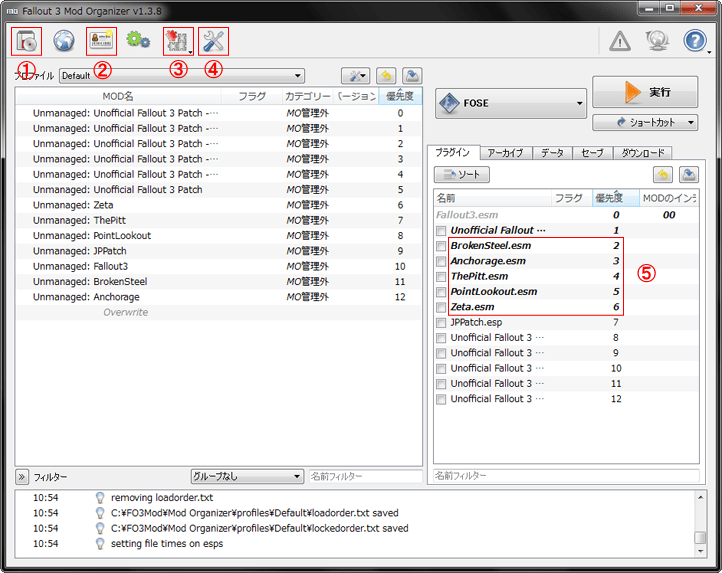Viewport: 722px width, 573px height.
Task: Sort plugins by plugin 優先度 column header
Action: pos(616,198)
